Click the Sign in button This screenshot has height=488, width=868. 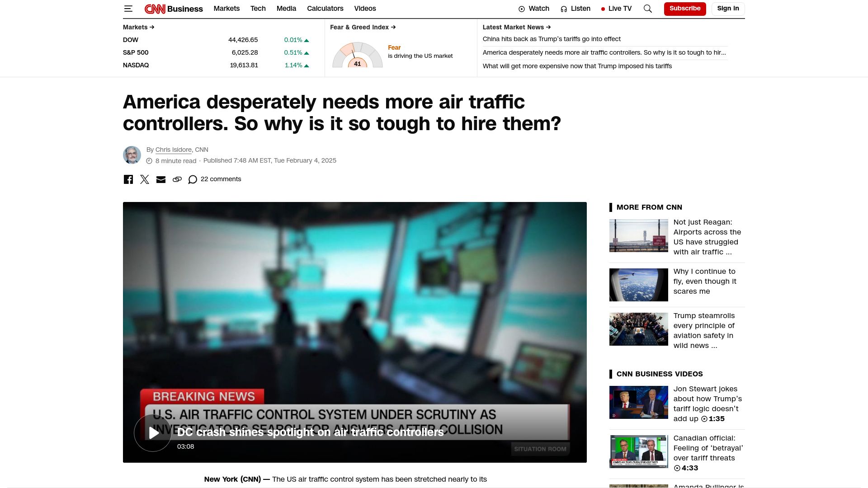728,9
